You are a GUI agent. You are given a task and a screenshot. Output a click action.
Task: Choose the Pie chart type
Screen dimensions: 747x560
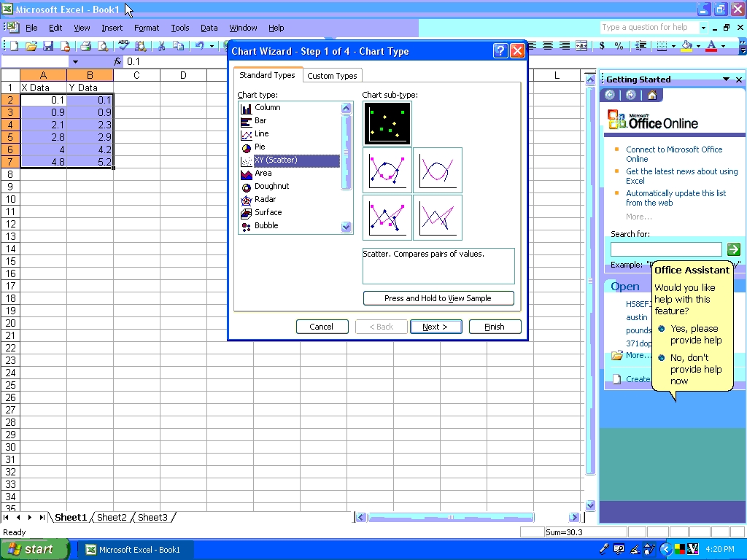tap(260, 147)
